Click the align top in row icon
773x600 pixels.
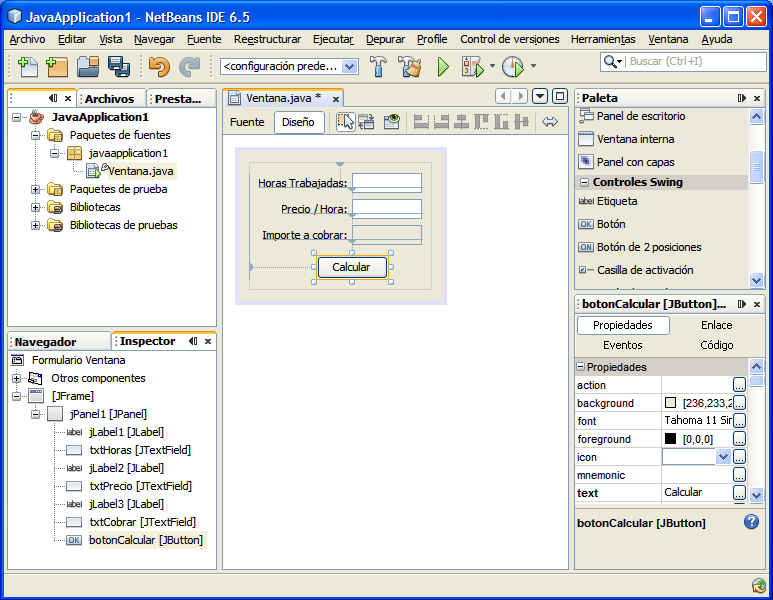[481, 122]
